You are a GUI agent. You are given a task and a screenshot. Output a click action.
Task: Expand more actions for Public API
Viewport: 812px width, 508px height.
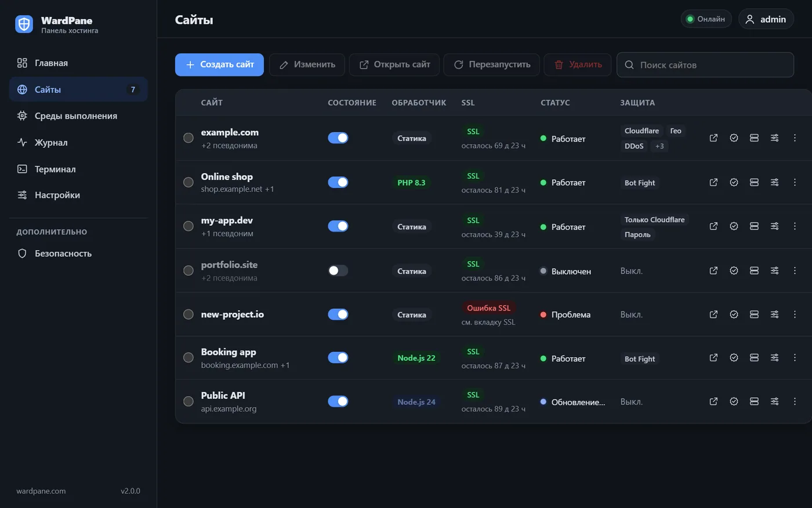pos(795,402)
